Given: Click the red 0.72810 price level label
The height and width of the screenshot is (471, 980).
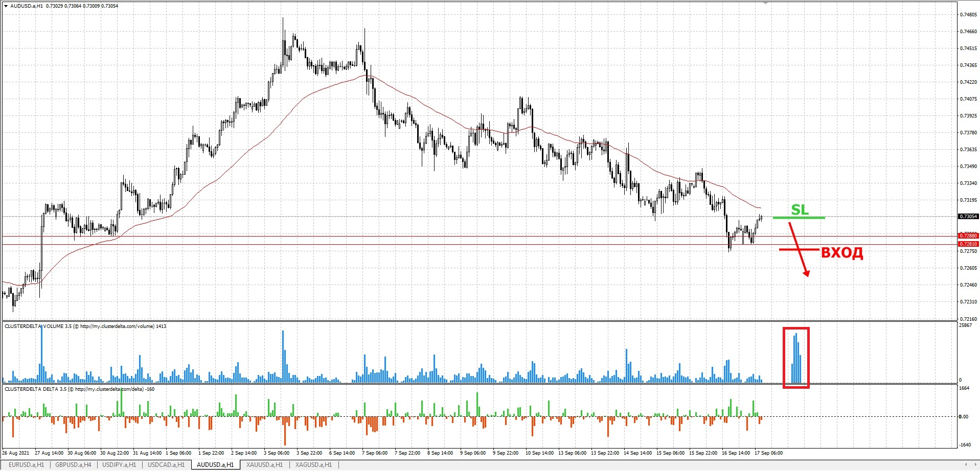Looking at the screenshot, I should (968, 244).
